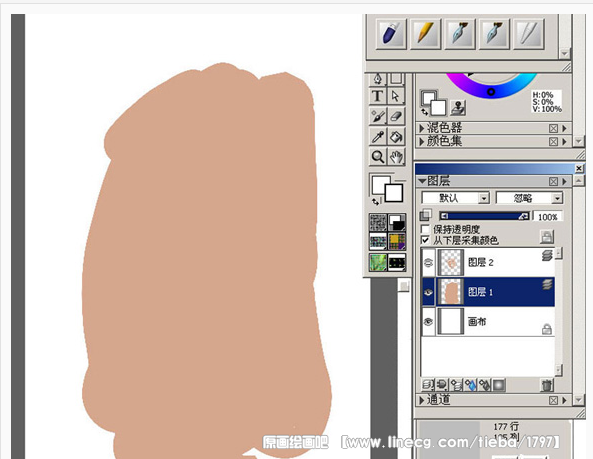Click the layer commands button

[x=427, y=385]
